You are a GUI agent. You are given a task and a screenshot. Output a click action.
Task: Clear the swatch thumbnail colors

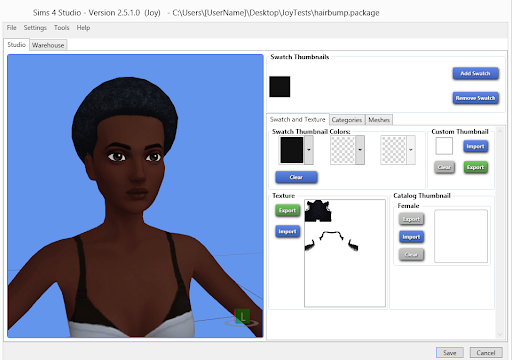(296, 177)
